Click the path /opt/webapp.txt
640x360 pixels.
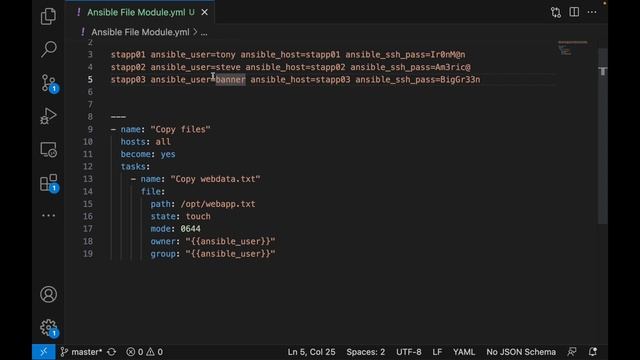[x=218, y=204]
